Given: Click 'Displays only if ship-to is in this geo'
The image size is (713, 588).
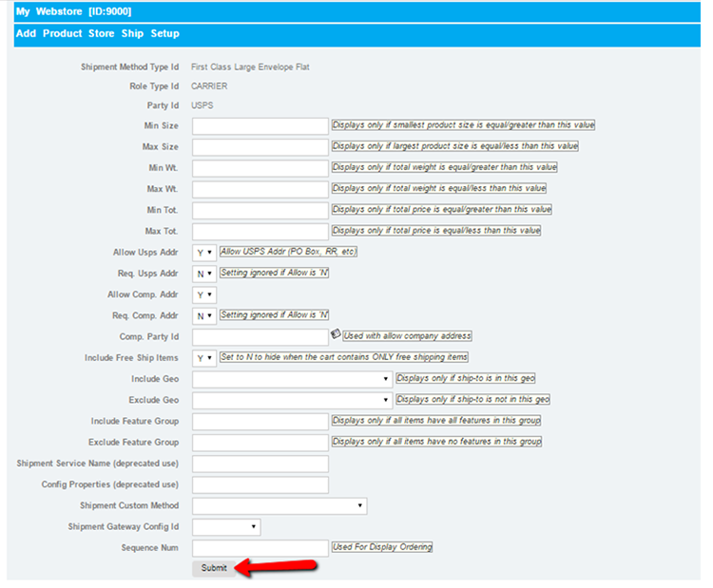Looking at the screenshot, I should (x=466, y=378).
